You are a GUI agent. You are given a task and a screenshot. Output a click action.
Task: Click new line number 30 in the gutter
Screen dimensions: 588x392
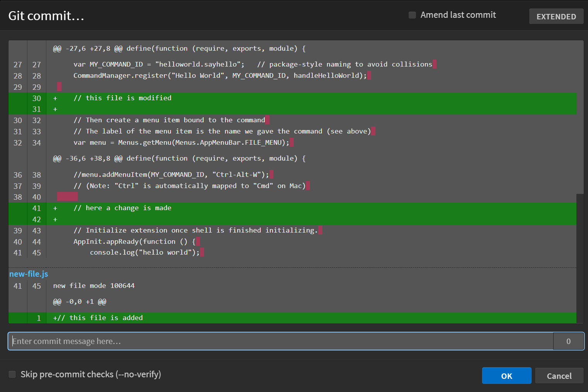click(x=37, y=98)
